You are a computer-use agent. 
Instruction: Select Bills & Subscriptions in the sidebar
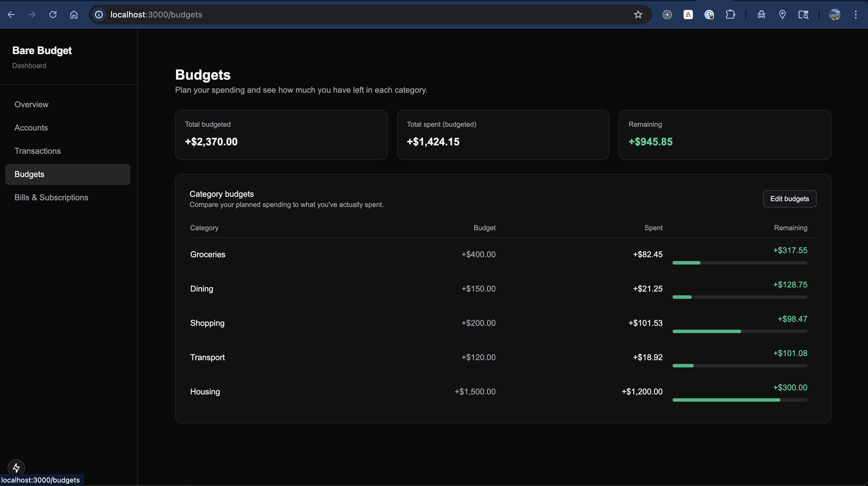[x=51, y=197]
